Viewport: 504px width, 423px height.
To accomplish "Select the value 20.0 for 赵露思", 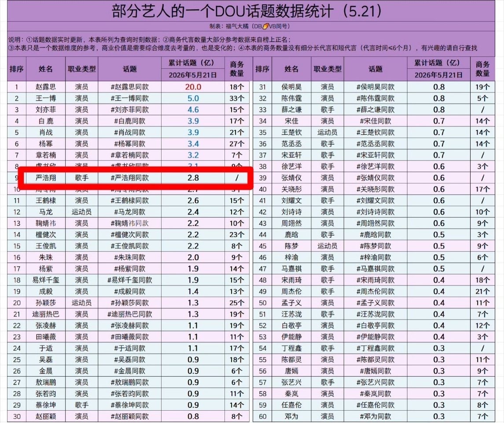I will (x=193, y=87).
